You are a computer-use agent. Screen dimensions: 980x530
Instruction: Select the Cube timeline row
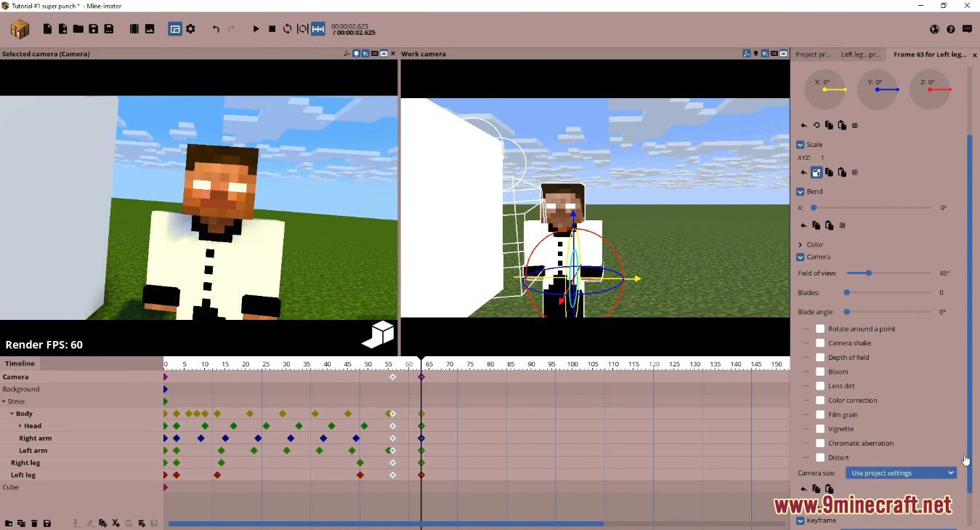(81, 487)
